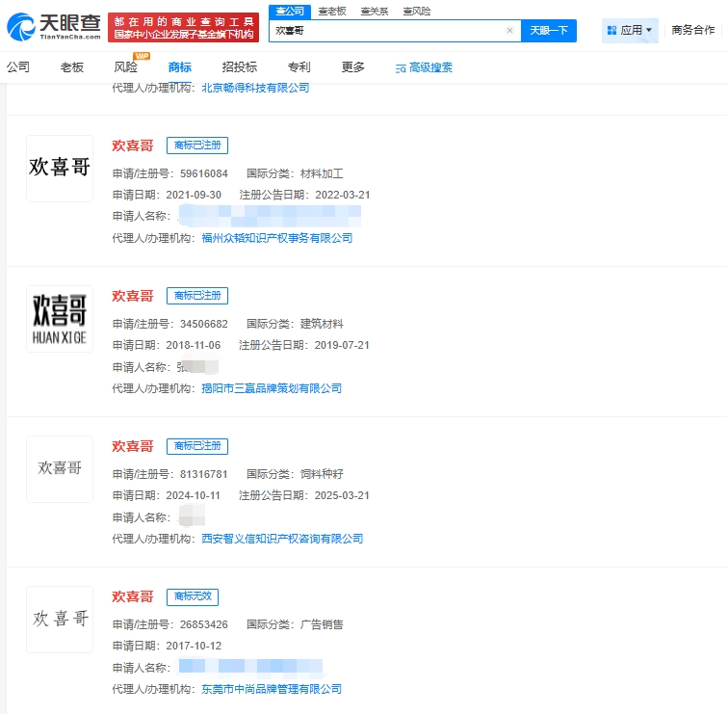This screenshot has width=728, height=714.
Task: Select the 查老板 search tab
Action: tap(332, 11)
